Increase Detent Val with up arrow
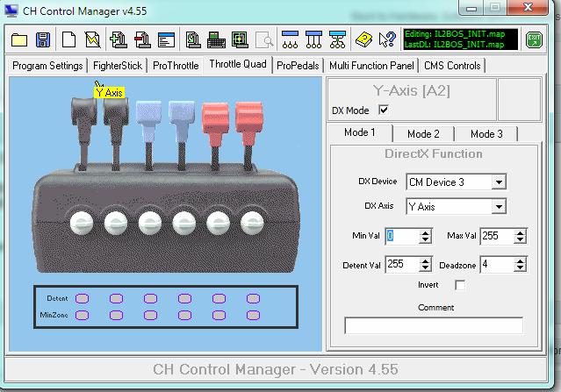This screenshot has height=392, width=561. click(x=425, y=261)
